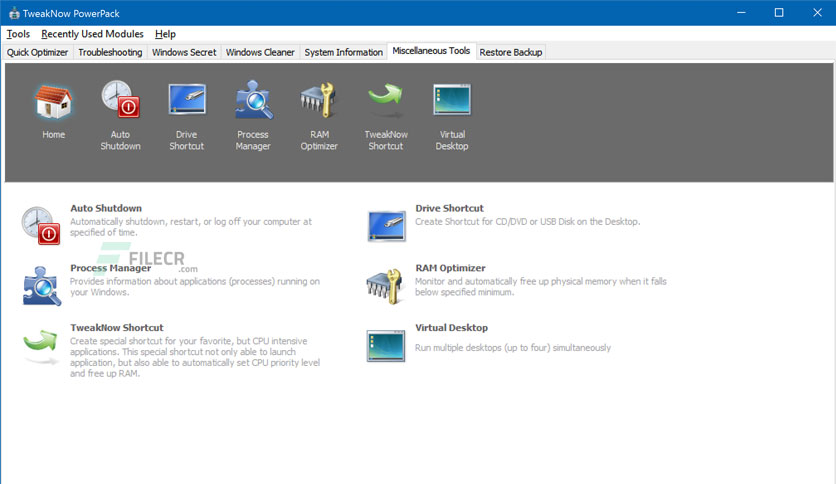The width and height of the screenshot is (836, 484).
Task: Click the Virtual Desktop screen icon in list
Action: pyautogui.click(x=385, y=346)
